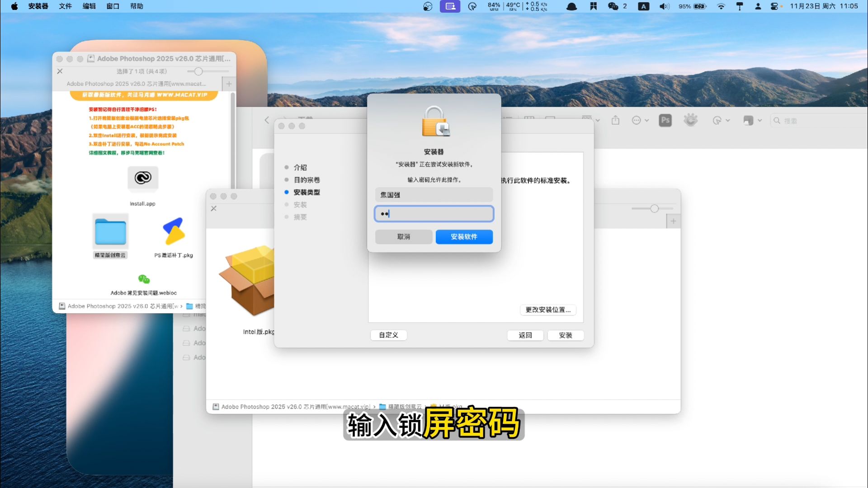This screenshot has width=868, height=488.
Task: Click the bookmark icon in the menu bar
Action: (x=593, y=6)
